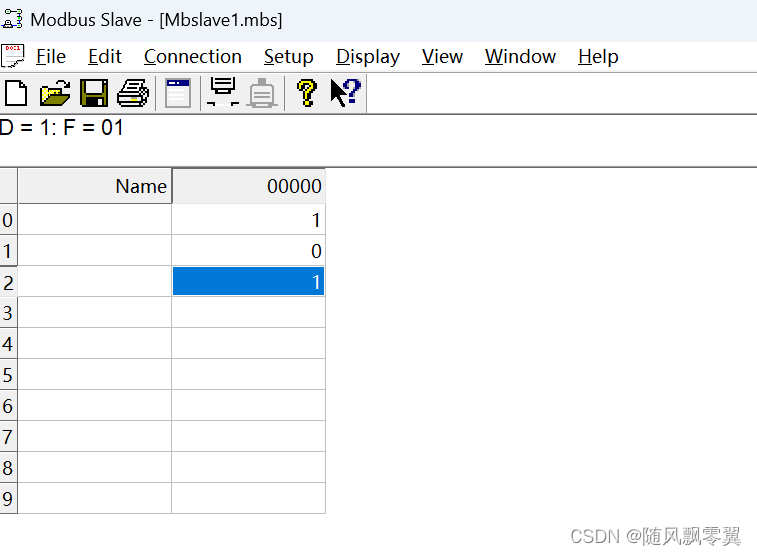This screenshot has height=556, width=757.
Task: Click row header number 1
Action: point(8,250)
